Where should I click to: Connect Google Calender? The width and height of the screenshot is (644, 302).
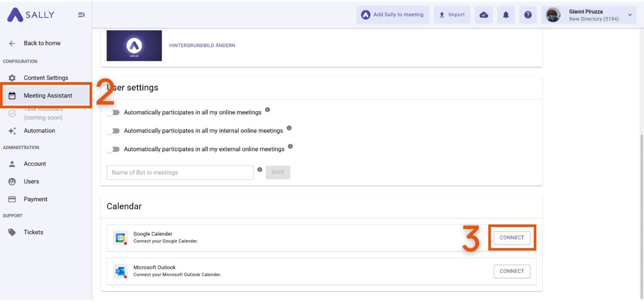512,238
